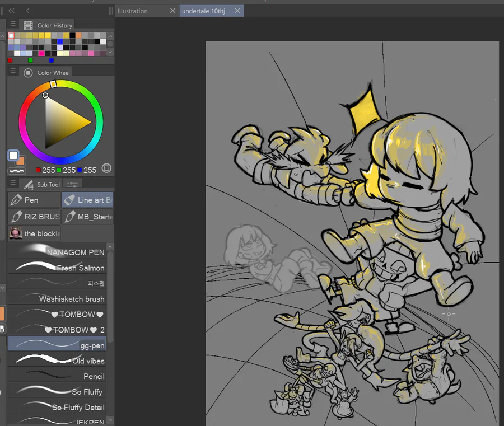Screen dimensions: 504x426
Task: Choose the 피스펜 brush
Action: coord(57,282)
